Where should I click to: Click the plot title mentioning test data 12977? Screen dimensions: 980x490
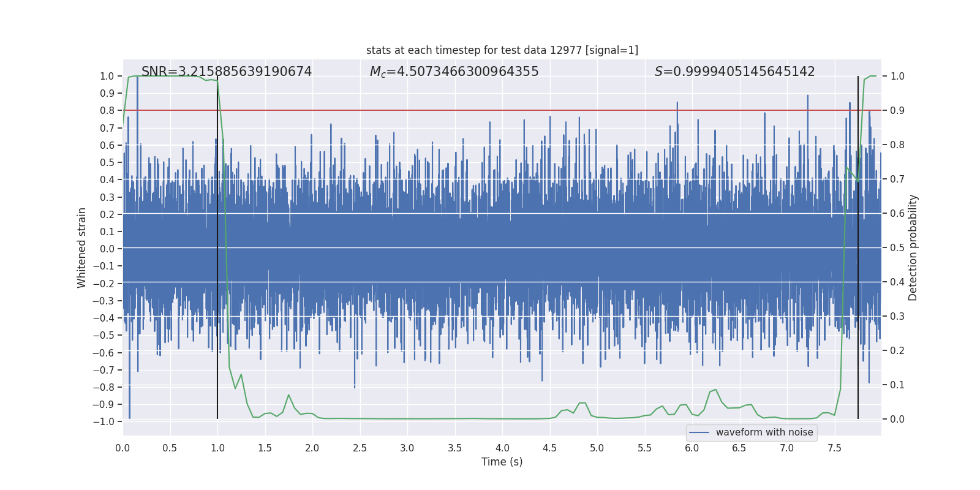pos(502,50)
